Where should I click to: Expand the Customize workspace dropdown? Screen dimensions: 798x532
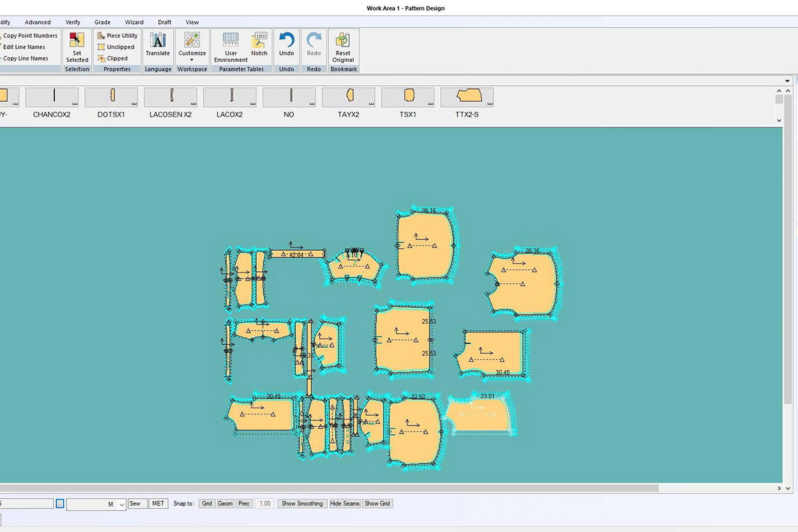(x=192, y=60)
